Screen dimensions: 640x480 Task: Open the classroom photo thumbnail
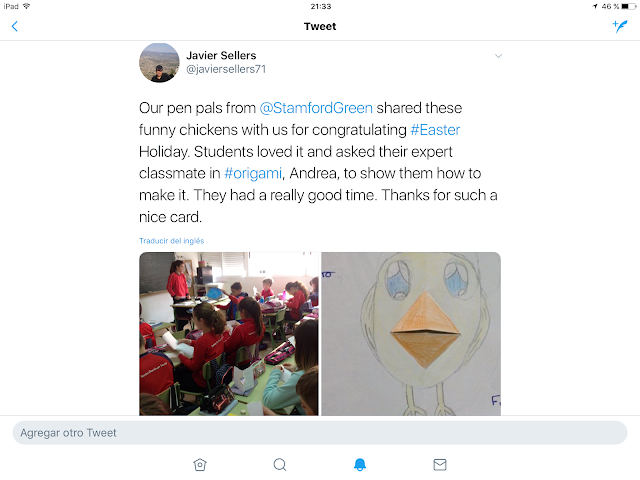tap(229, 334)
